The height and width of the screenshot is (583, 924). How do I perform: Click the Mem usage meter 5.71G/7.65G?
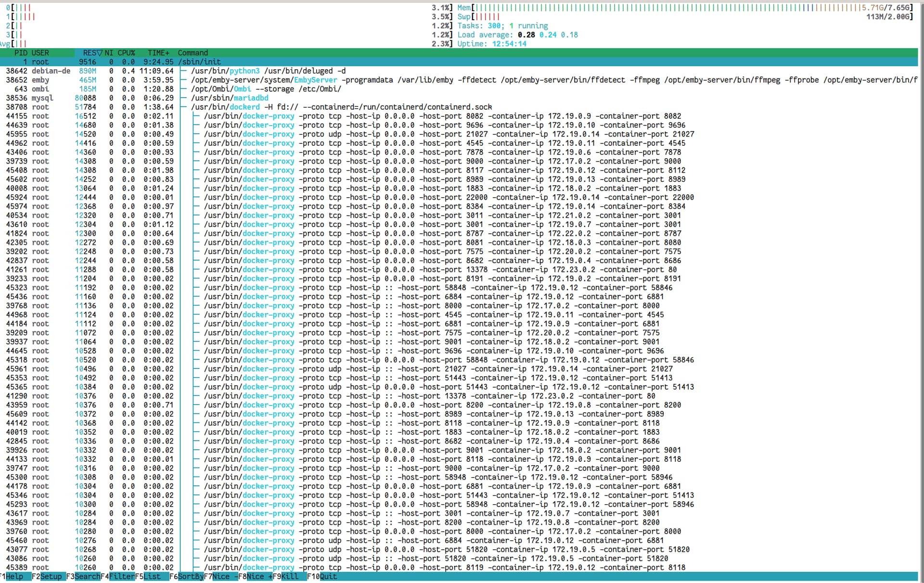[x=685, y=8]
